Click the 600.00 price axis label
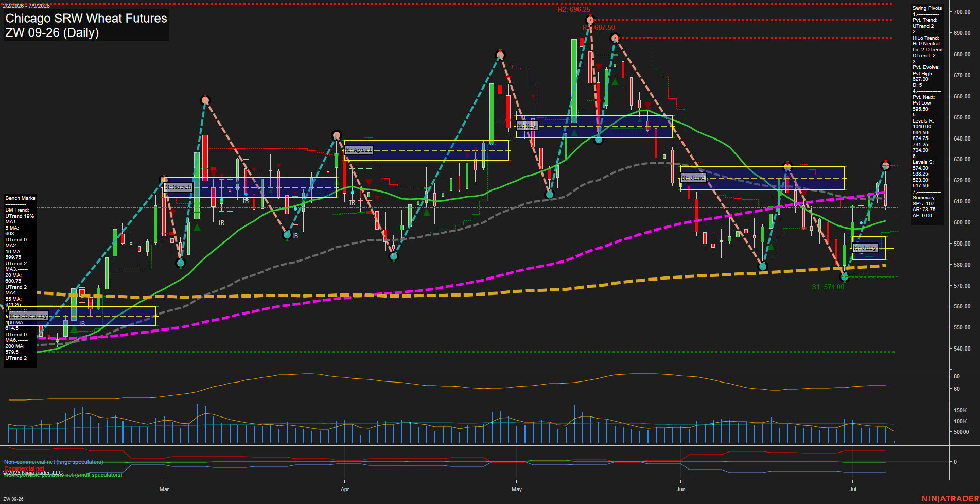The width and height of the screenshot is (980, 504). click(962, 222)
